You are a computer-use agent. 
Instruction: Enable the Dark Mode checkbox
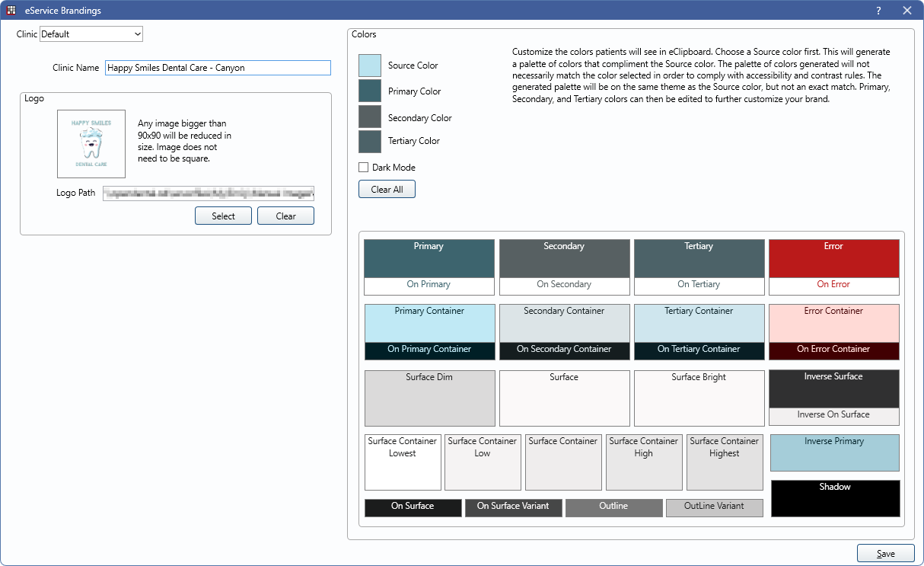coord(364,168)
